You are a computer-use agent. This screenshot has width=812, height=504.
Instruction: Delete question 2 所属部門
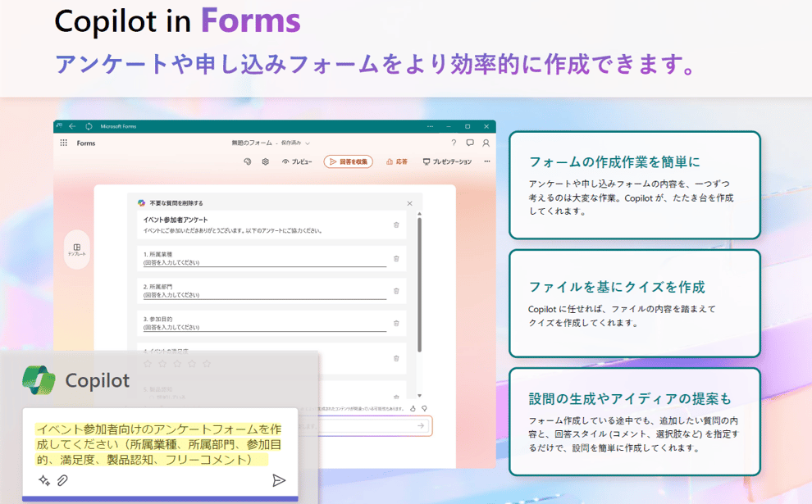click(x=396, y=291)
